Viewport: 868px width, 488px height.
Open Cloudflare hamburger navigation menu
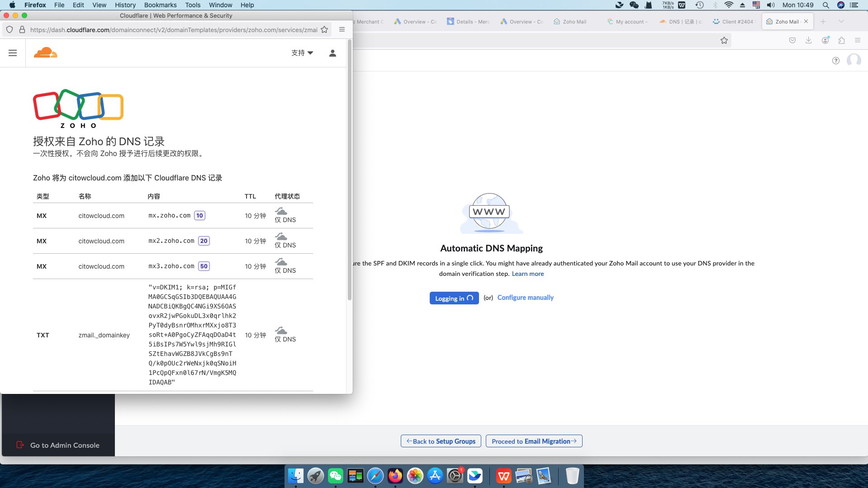click(x=13, y=53)
